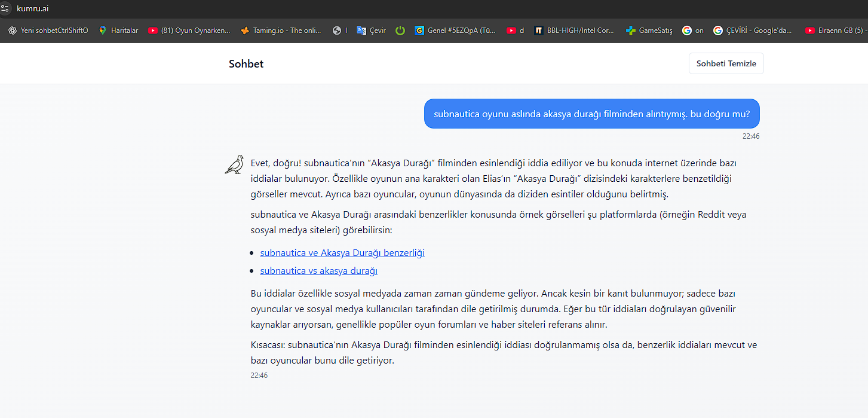This screenshot has width=868, height=418.
Task: Click the 22:46 timestamp under the user message
Action: [751, 136]
